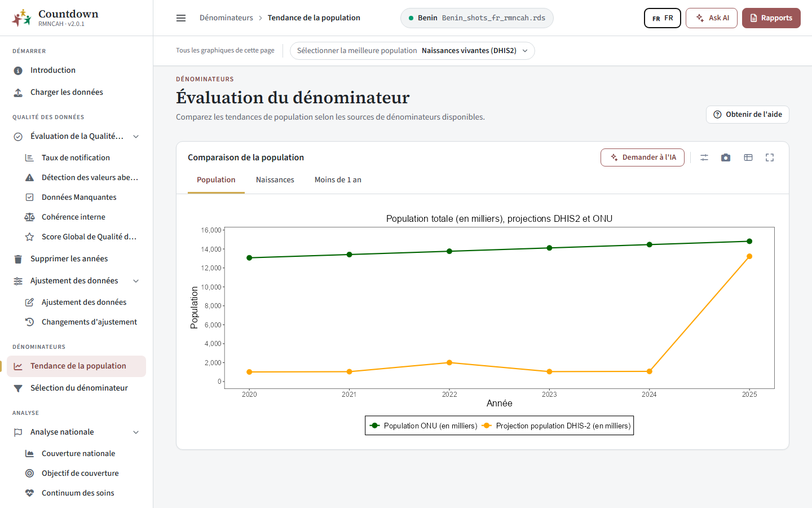
Task: Click the Charger les données upload icon
Action: click(18, 93)
